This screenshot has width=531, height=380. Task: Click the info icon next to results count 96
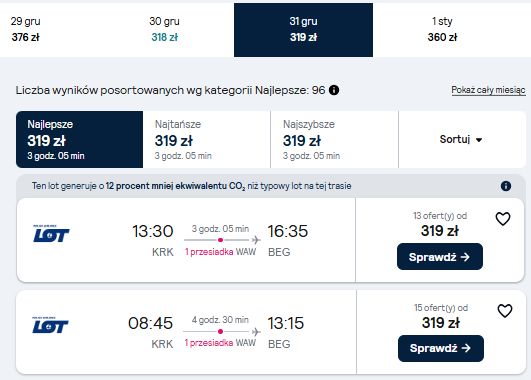click(334, 90)
